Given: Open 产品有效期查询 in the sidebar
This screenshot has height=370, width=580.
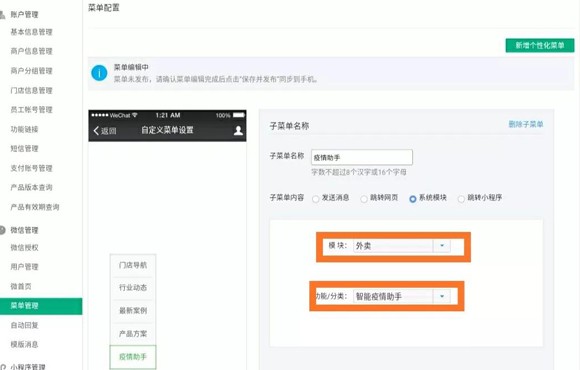Looking at the screenshot, I should (35, 207).
